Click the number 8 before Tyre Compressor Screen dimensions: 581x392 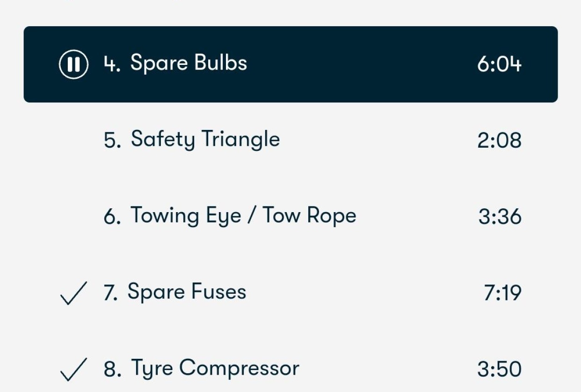pos(112,370)
